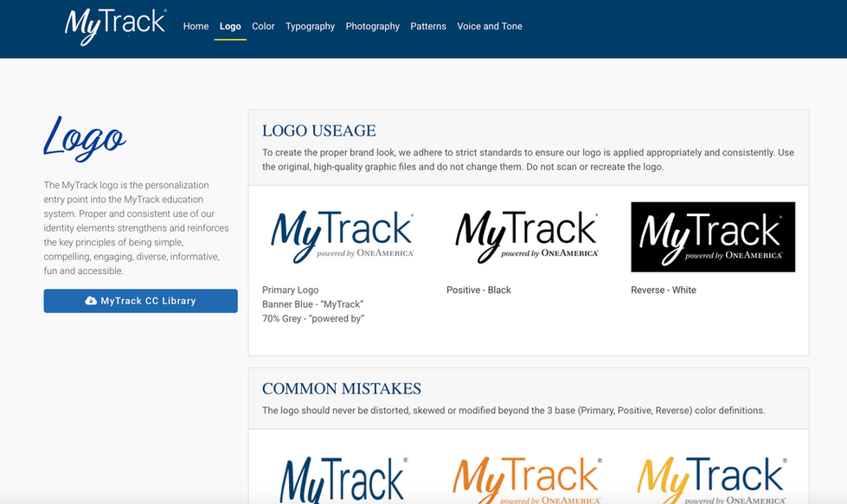Go to the Color section
Screen dimensions: 847x504
tap(263, 27)
